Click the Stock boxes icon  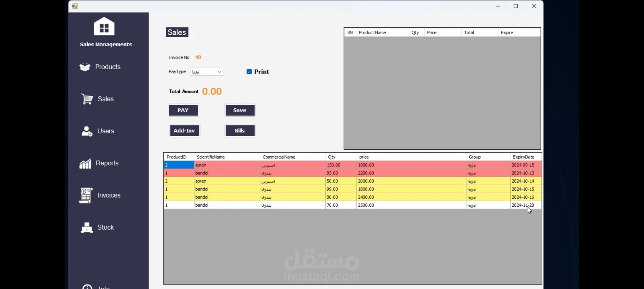pyautogui.click(x=87, y=227)
